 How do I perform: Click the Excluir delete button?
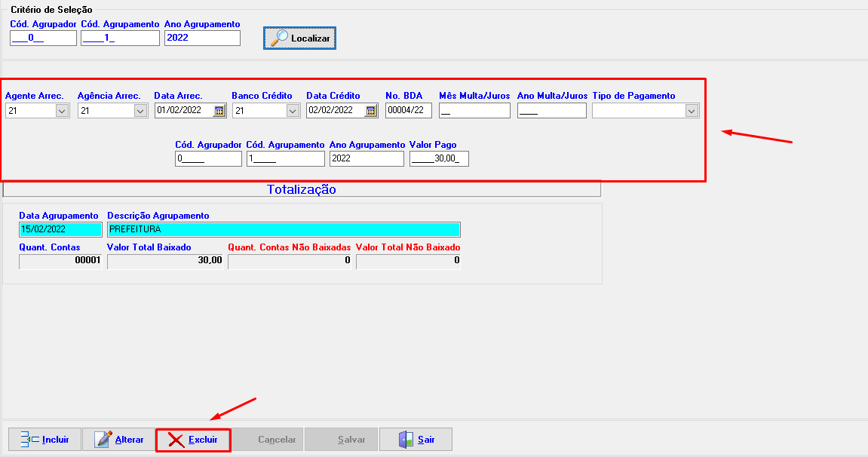click(193, 440)
